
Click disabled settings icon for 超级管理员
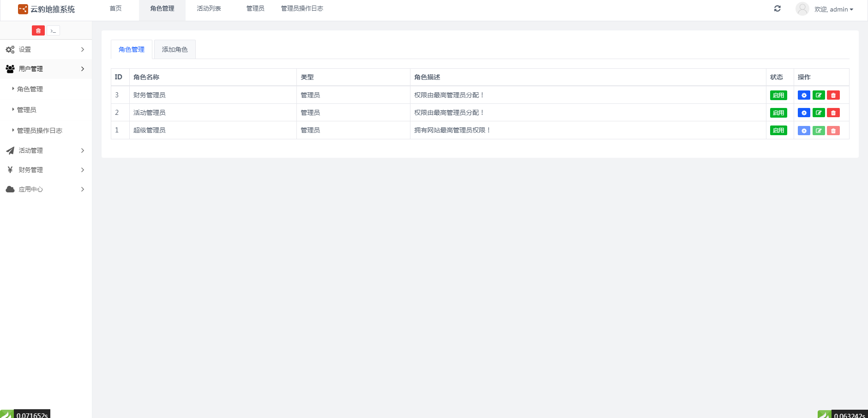[x=804, y=131]
